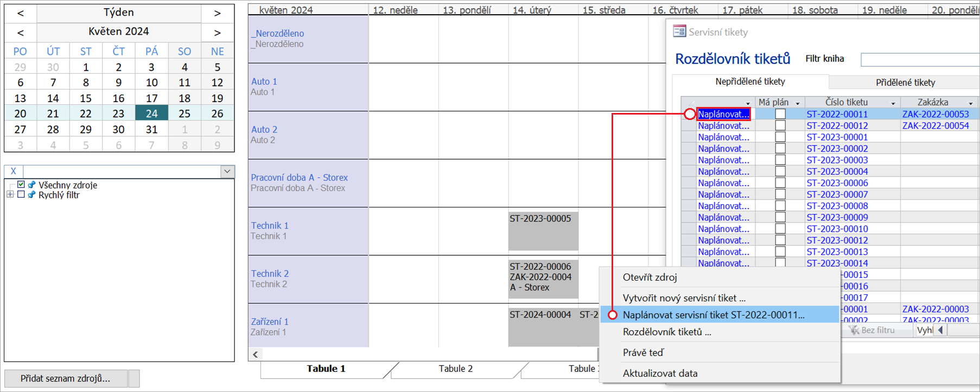Toggle Má plán checkbox for ST-2023-00006
Viewport: 980px width, 392px height.
780,183
